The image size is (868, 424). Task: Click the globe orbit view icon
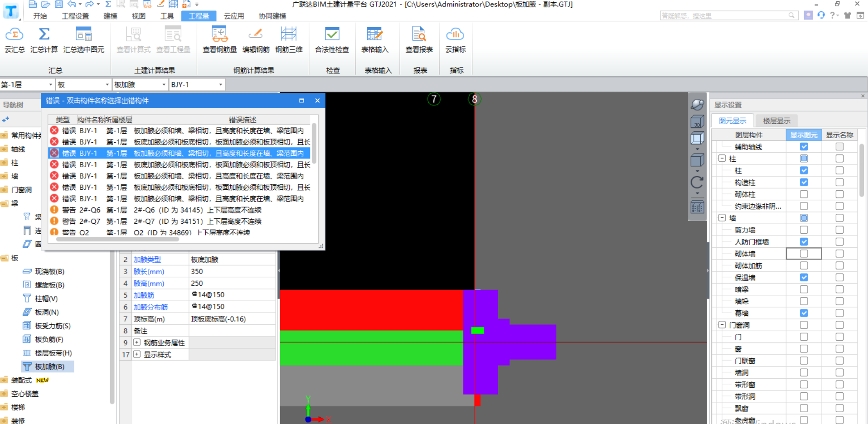(697, 104)
